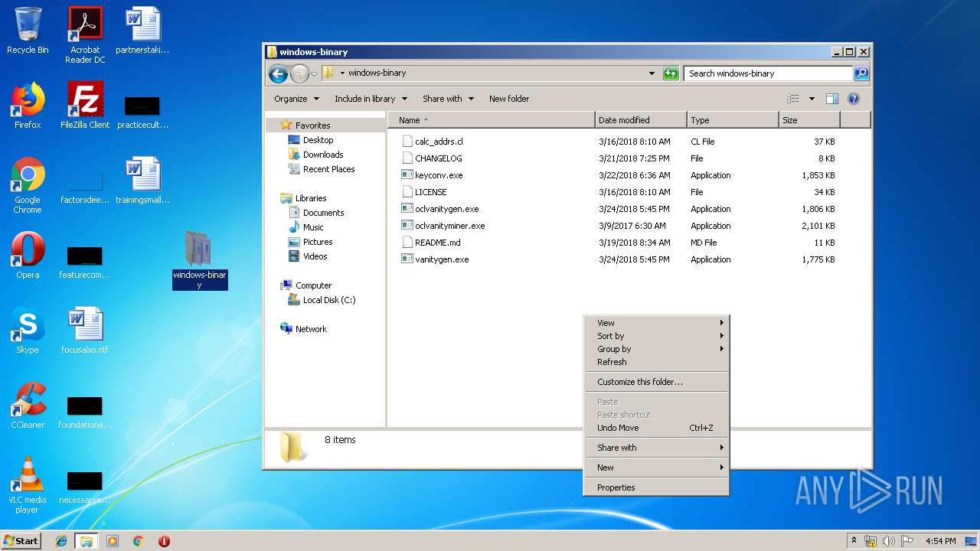Open Properties from context menu

pyautogui.click(x=657, y=487)
